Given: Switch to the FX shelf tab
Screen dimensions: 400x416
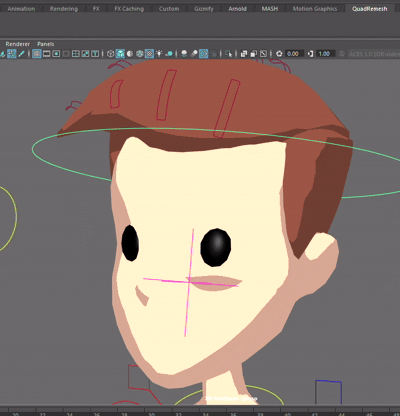Looking at the screenshot, I should 96,9.
